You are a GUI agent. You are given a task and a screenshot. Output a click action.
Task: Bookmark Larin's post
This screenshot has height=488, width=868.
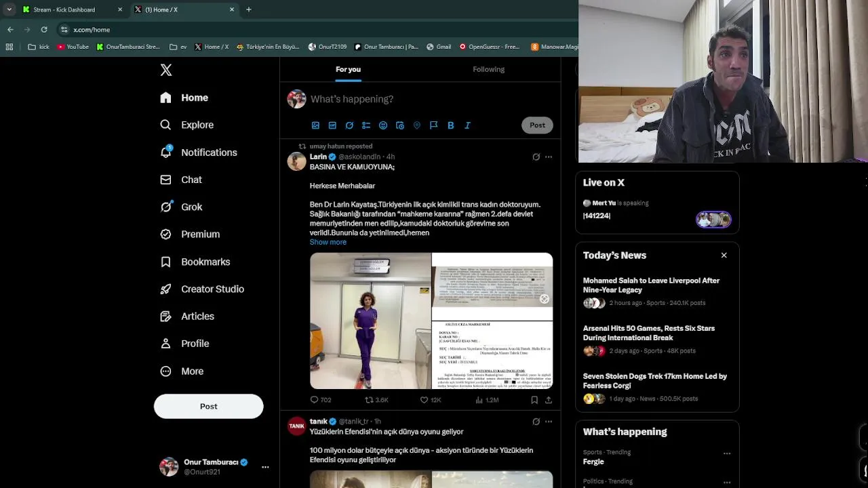pos(534,400)
